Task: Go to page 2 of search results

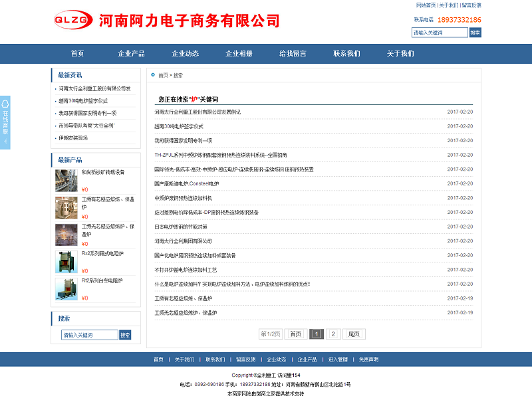Action: click(x=332, y=334)
